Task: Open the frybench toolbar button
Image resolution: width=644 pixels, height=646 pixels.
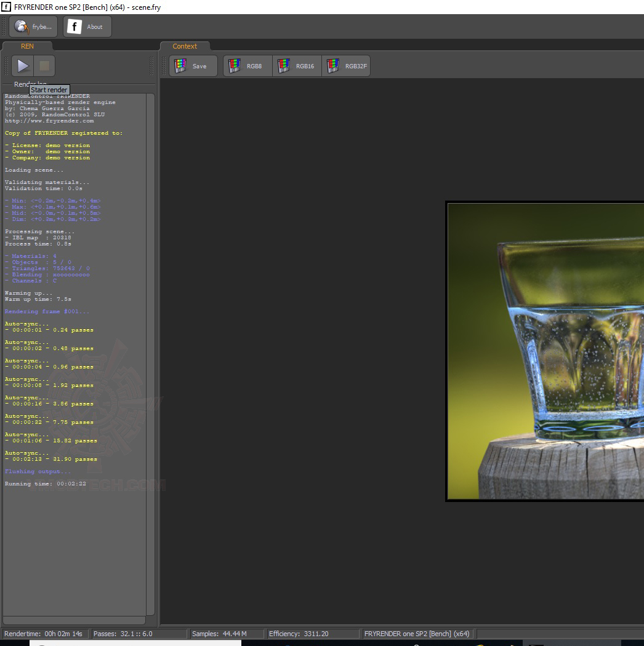Action: tap(33, 27)
